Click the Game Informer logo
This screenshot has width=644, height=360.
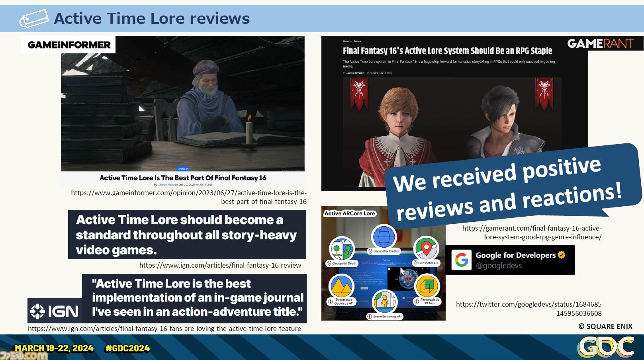click(69, 45)
